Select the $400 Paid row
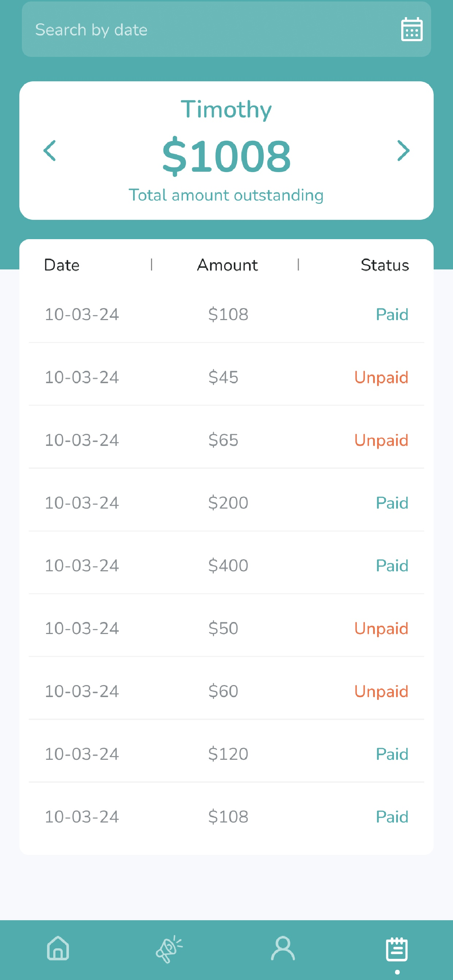The height and width of the screenshot is (980, 453). click(x=226, y=565)
